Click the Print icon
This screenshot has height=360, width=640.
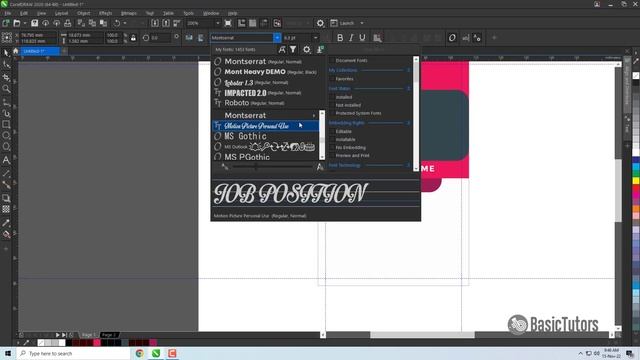coord(68,23)
